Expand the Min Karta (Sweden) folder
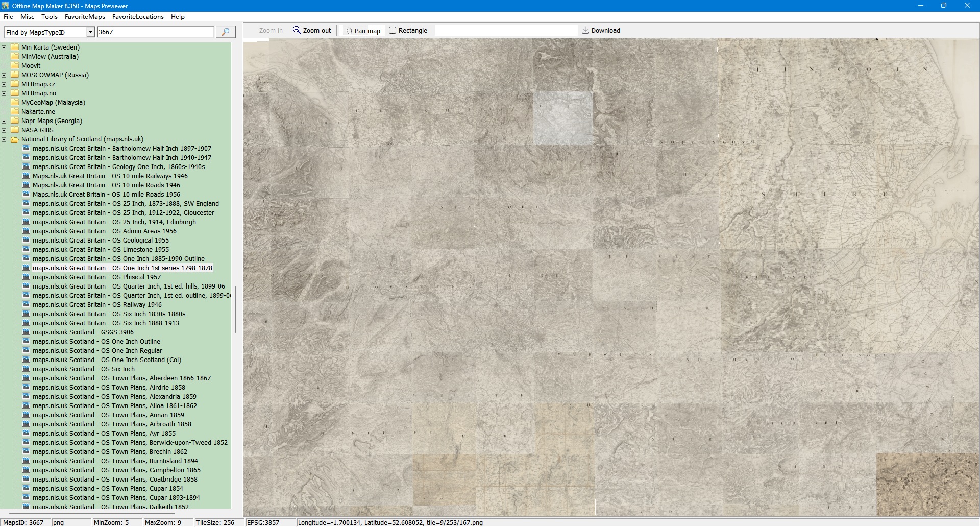This screenshot has width=980, height=527. (x=4, y=47)
